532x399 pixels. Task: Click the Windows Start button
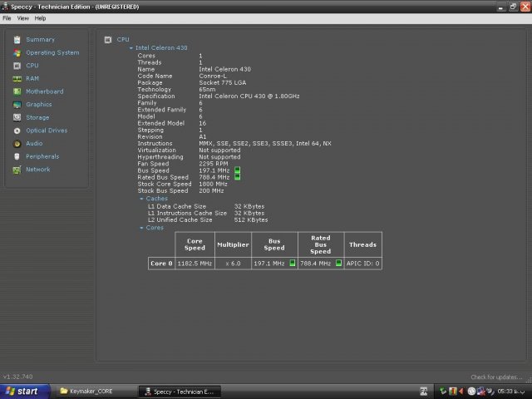tap(22, 391)
